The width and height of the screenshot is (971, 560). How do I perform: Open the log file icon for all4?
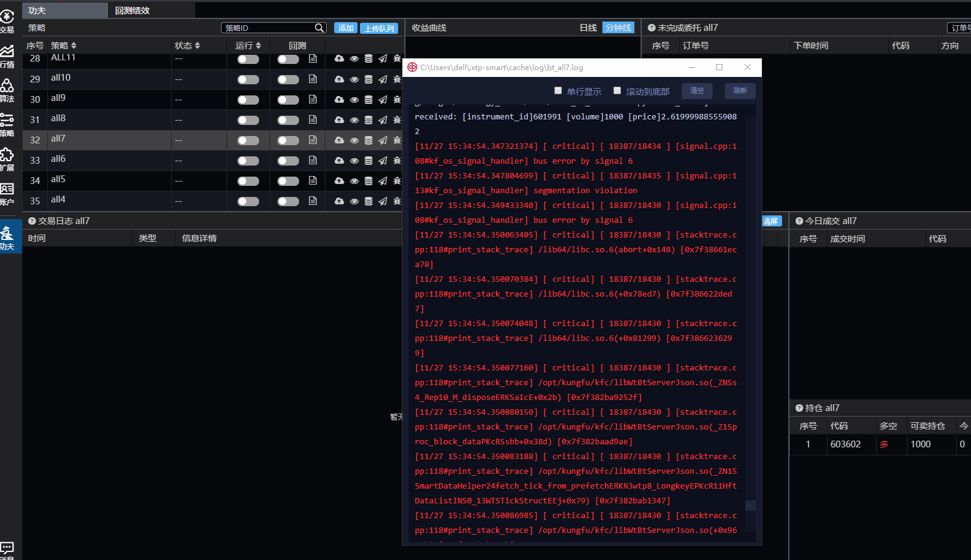click(x=313, y=201)
